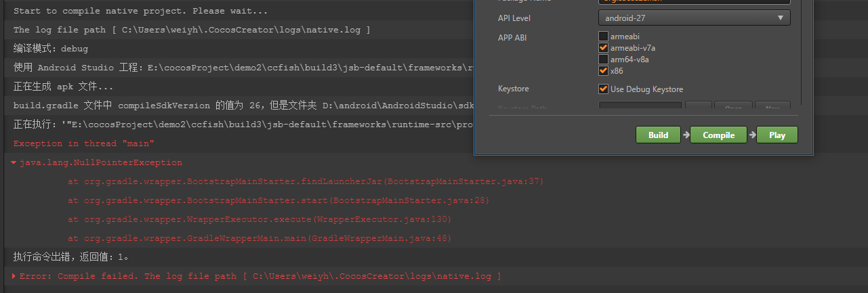Click the green Play button

click(777, 135)
